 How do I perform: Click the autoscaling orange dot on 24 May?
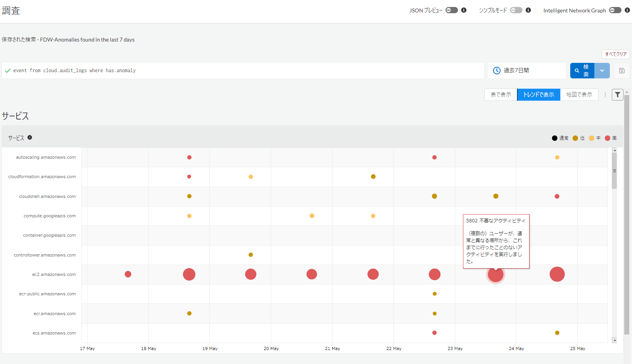pyautogui.click(x=557, y=157)
